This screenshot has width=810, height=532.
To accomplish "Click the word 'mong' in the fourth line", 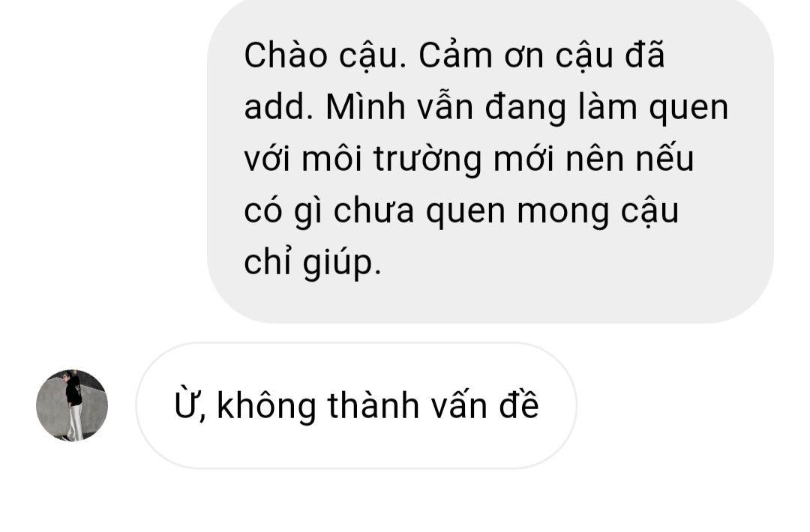I will point(563,211).
